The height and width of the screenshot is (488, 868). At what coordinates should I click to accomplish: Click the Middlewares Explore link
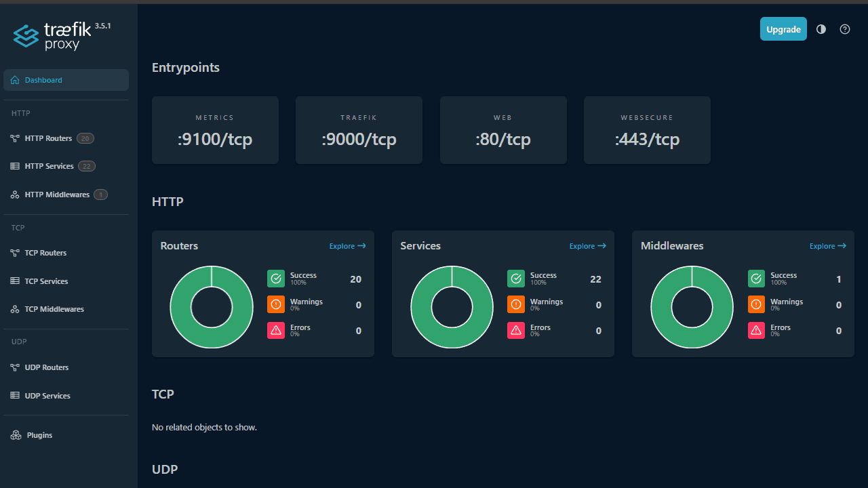tap(827, 246)
